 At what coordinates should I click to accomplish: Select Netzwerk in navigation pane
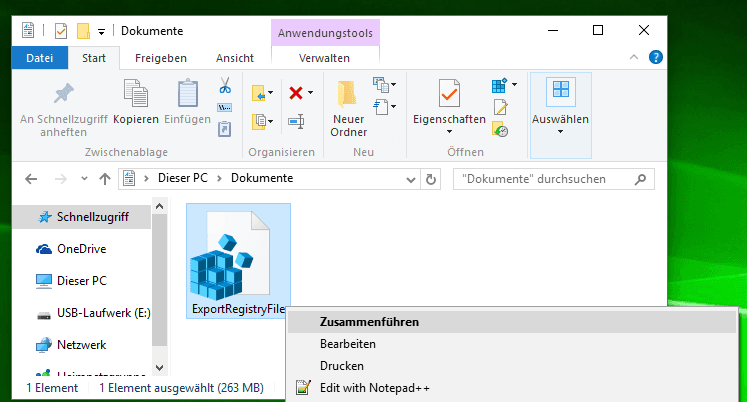click(82, 345)
